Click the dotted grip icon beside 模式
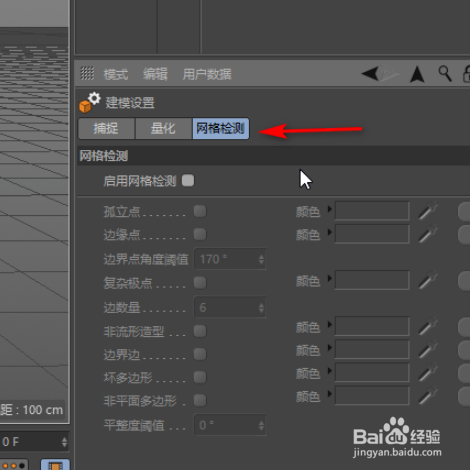The image size is (470, 470). click(87, 73)
